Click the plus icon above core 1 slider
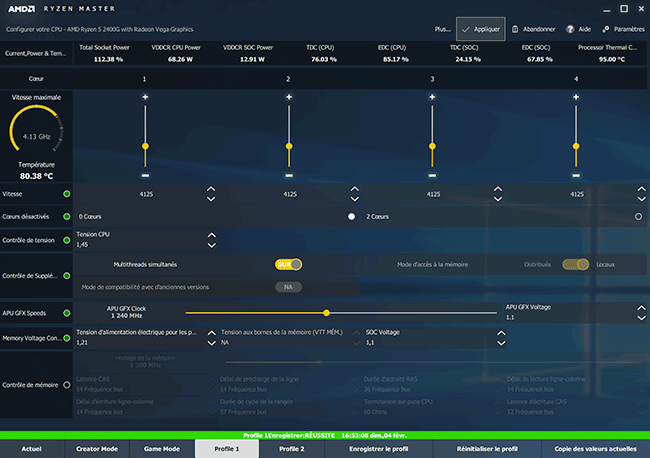This screenshot has height=458, width=650. [145, 97]
